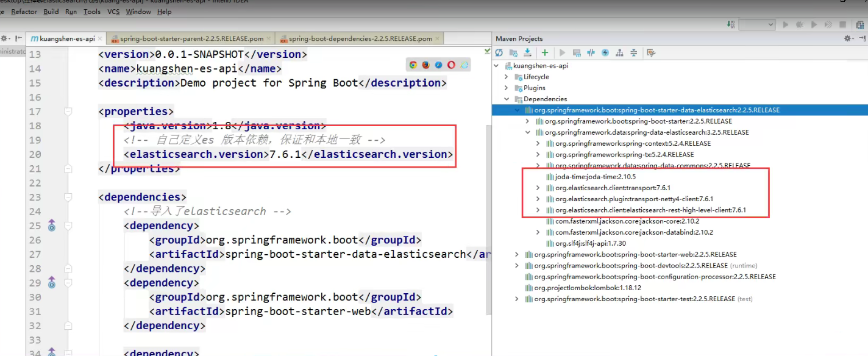Click the 7.6.1 elasticsearch version value
The width and height of the screenshot is (868, 356).
pyautogui.click(x=285, y=154)
